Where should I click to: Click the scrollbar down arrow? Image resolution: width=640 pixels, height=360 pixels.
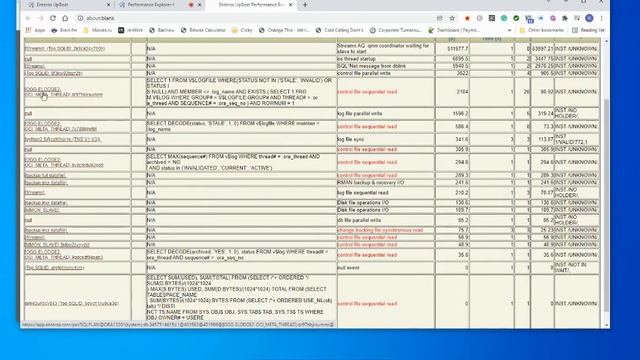(x=606, y=325)
